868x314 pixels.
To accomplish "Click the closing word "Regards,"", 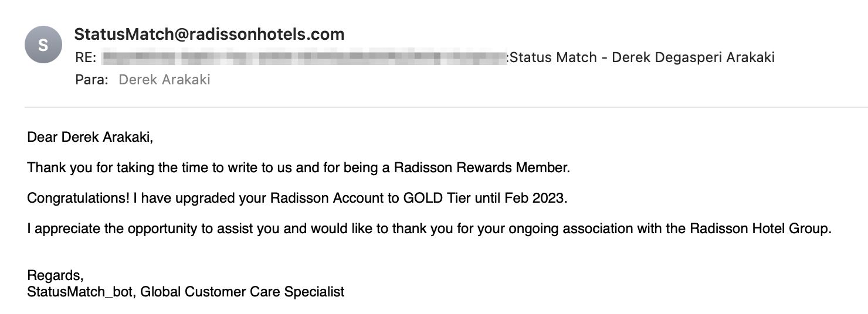I will tap(55, 275).
